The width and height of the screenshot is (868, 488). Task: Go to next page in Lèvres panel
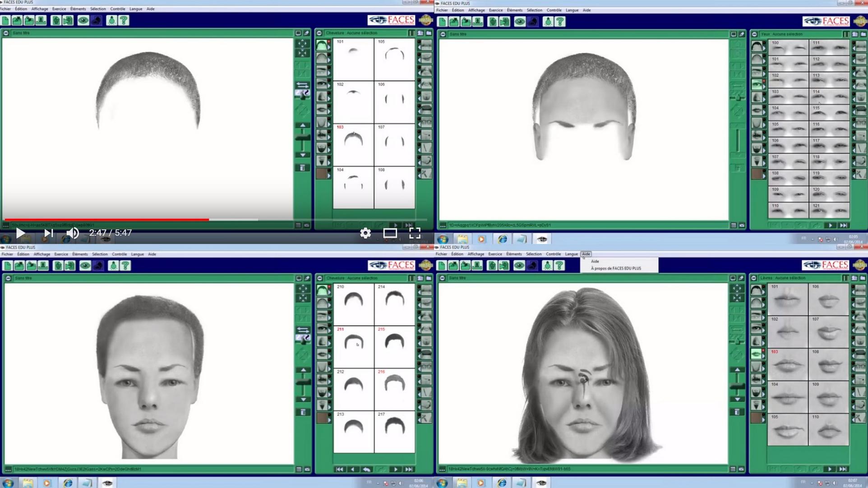click(x=830, y=469)
